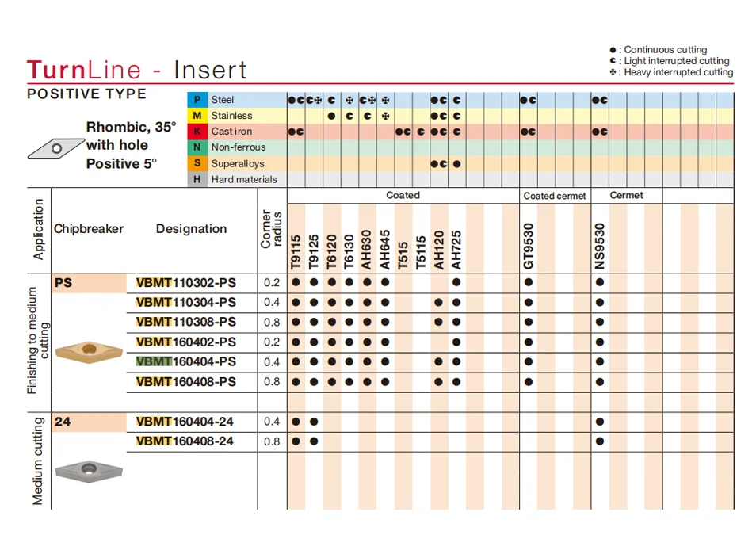This screenshot has width=756, height=558.
Task: Click the NS9530 grade header
Action: [600, 246]
